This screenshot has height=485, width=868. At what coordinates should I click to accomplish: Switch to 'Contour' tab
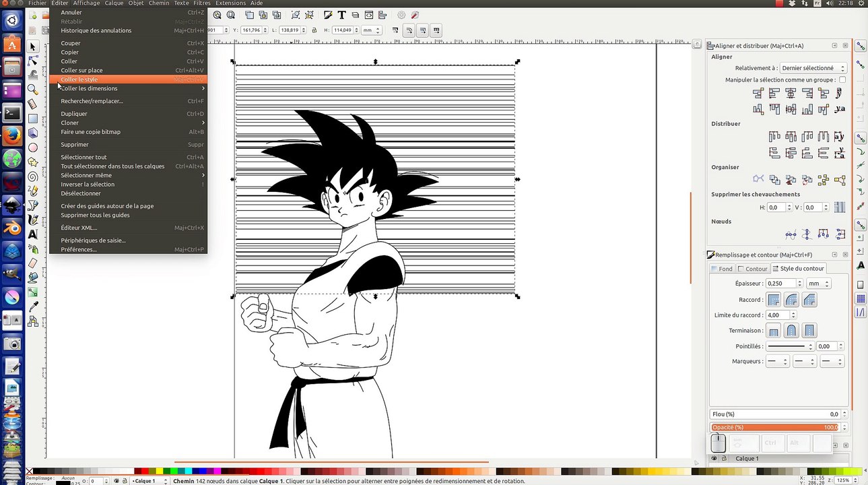752,269
